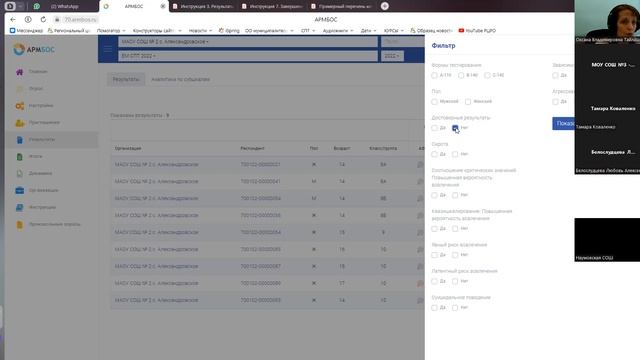Select the Белослудцева participant tile
The image size is (640, 360).
point(607,152)
